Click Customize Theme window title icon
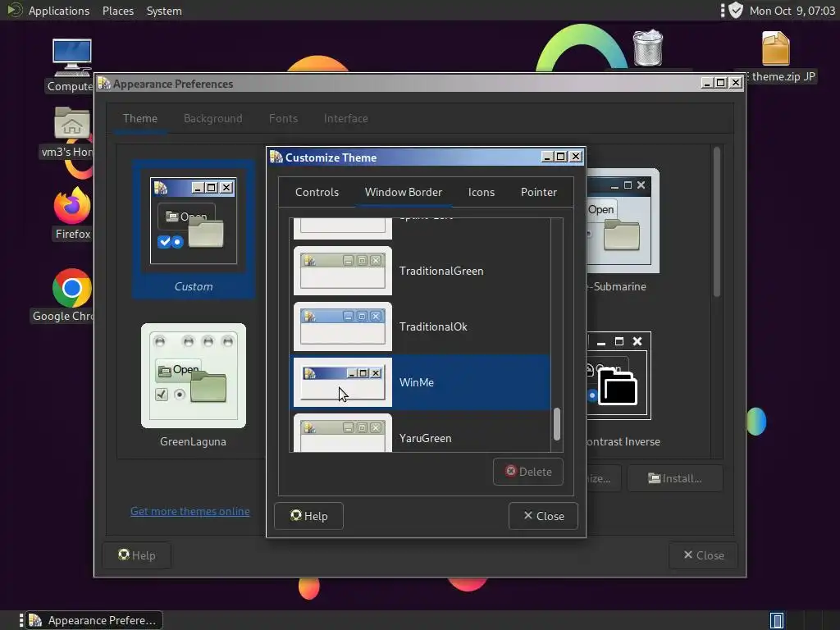 tap(276, 157)
